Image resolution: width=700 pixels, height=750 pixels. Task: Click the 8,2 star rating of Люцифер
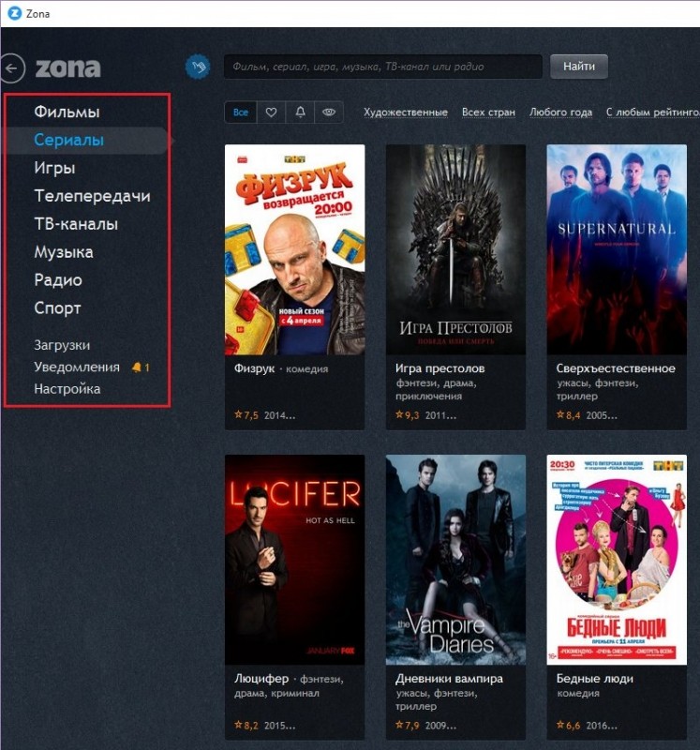pyautogui.click(x=246, y=726)
